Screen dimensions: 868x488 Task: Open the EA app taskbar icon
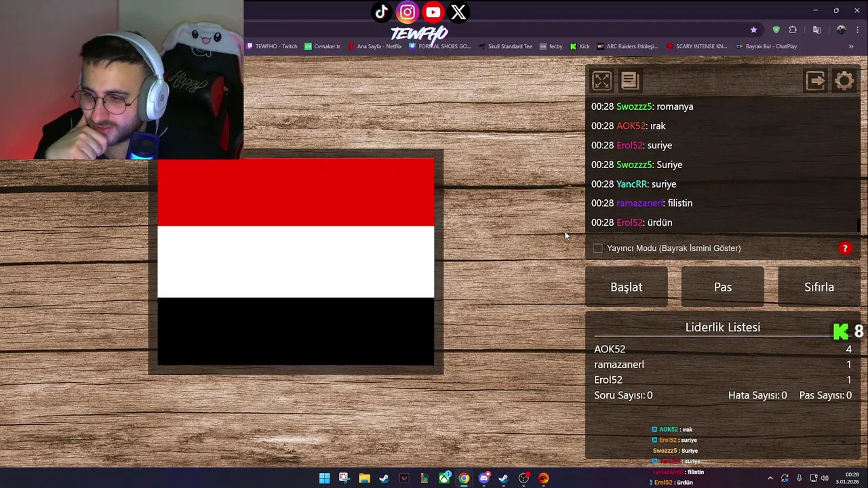pos(543,478)
